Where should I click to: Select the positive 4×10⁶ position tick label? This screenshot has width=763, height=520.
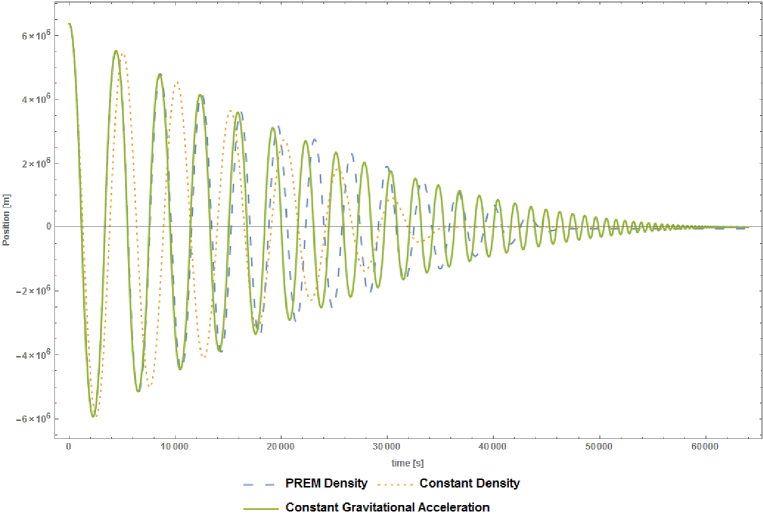[35, 99]
